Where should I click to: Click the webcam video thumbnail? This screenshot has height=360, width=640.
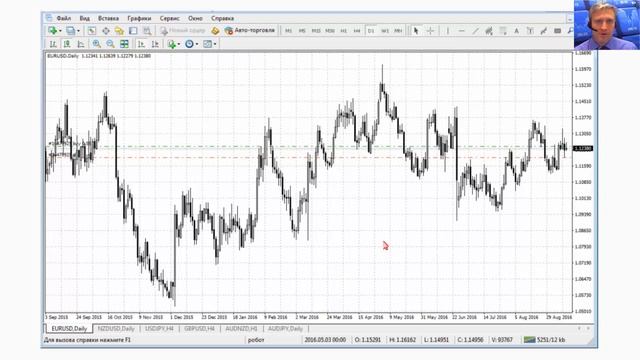point(607,24)
